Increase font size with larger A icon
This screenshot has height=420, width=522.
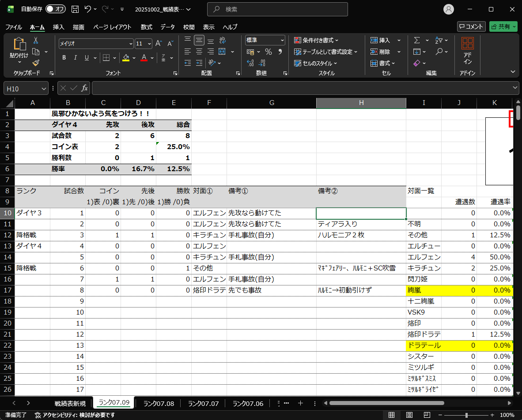(159, 44)
